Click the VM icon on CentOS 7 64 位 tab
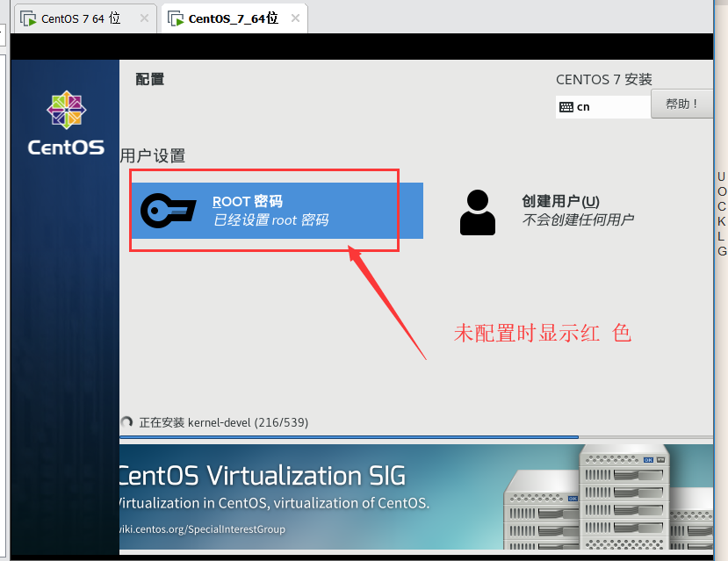 (x=28, y=18)
